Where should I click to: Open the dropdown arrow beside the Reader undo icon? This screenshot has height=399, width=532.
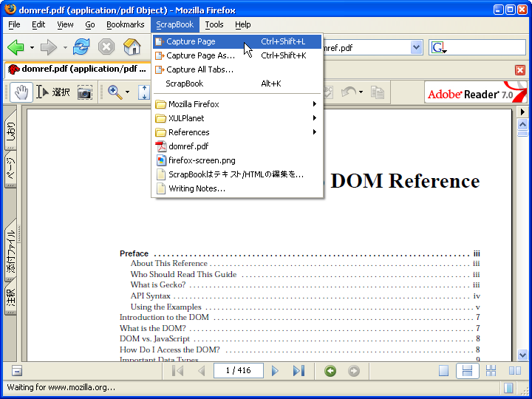361,92
